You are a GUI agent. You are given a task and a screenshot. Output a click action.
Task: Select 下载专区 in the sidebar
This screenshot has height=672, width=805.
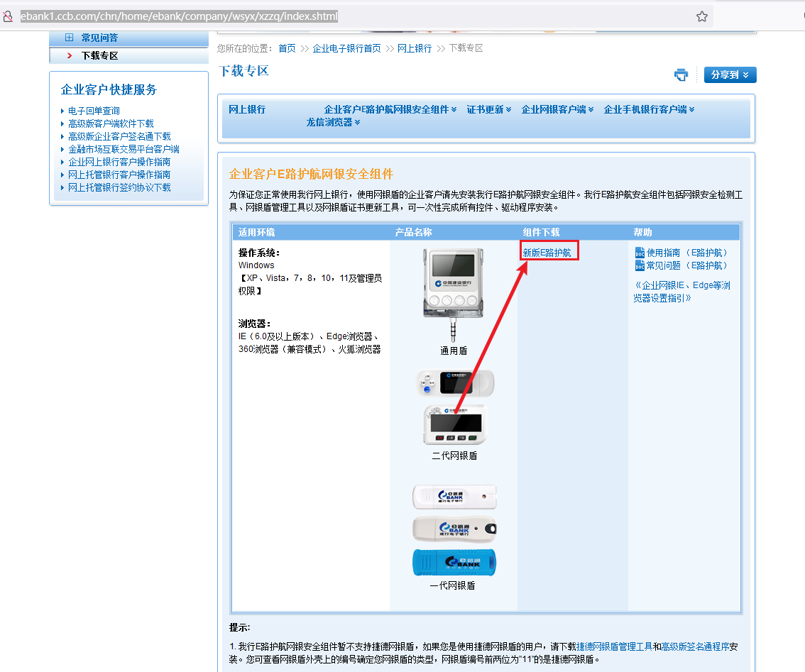99,55
